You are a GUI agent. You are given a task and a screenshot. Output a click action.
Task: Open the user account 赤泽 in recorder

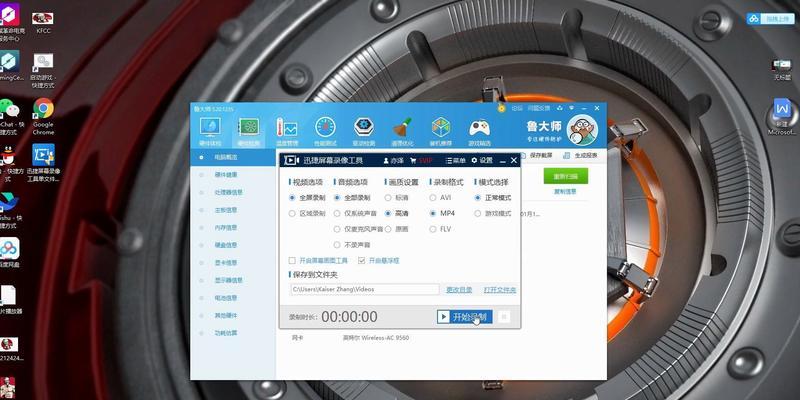393,161
